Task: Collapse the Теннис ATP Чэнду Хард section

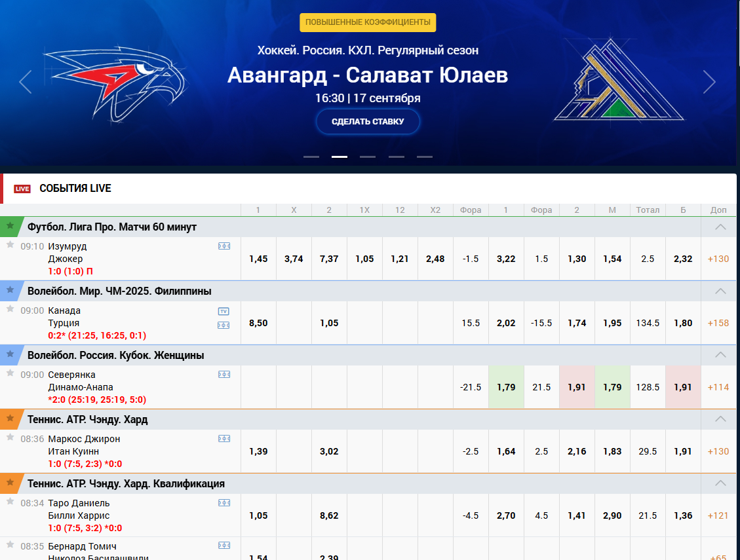Action: (720, 419)
